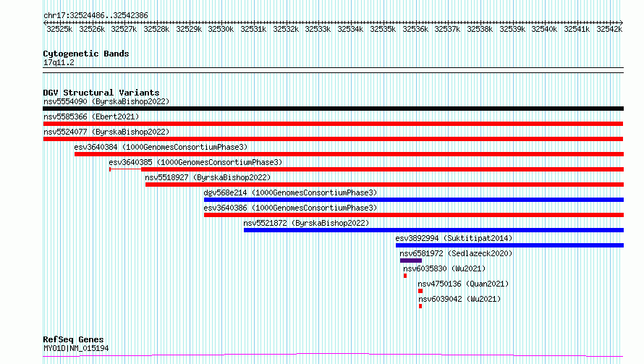Select the DGV Structural Variants track title
This screenshot has width=644, height=364.
[x=101, y=93]
